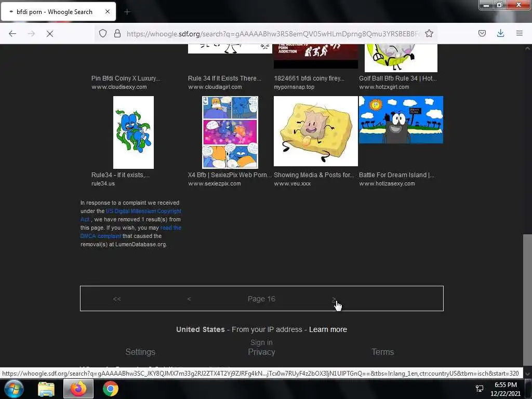Click the www.veu.xxx source label
The image size is (532, 399).
click(x=292, y=183)
